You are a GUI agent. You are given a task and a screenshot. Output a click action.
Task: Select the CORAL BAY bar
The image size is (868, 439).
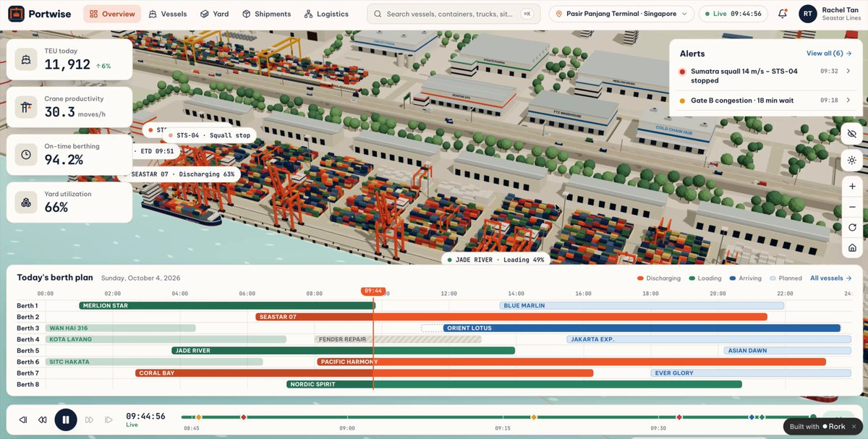[365, 373]
